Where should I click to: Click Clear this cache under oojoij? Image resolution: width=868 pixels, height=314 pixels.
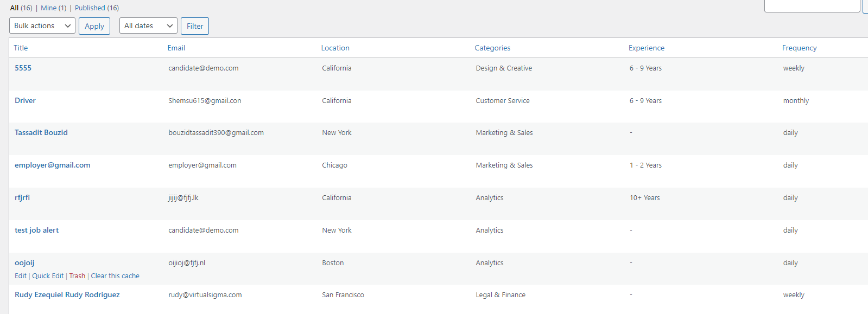pos(115,276)
